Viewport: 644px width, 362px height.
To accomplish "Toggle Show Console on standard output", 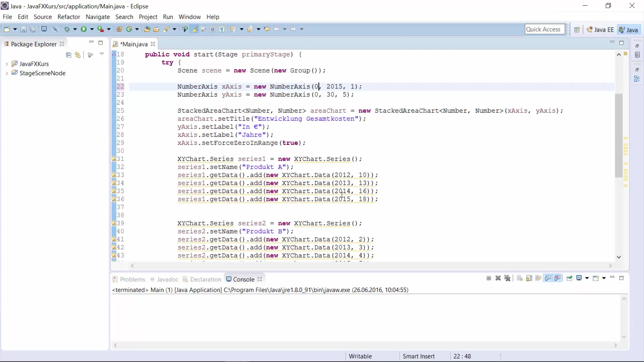I will click(548, 278).
